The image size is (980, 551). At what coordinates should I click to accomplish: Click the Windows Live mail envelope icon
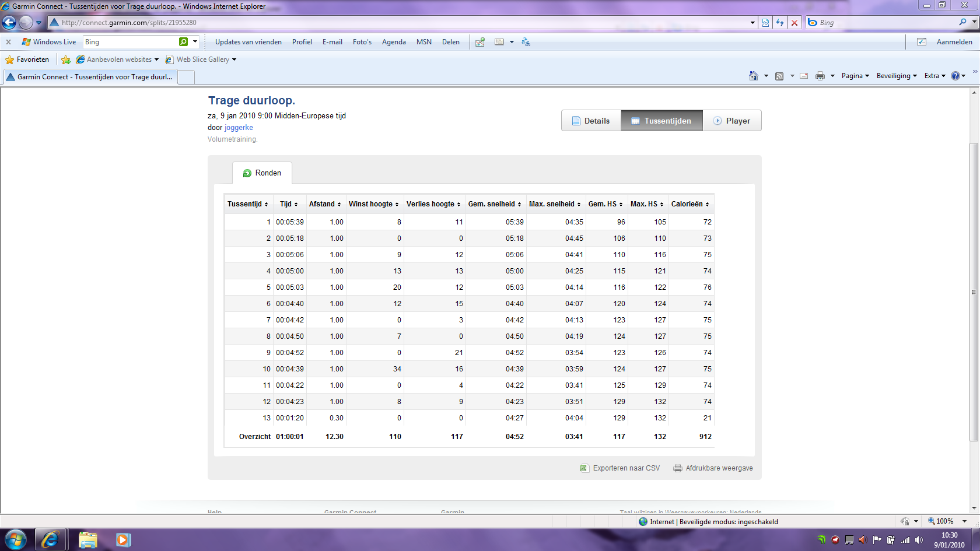pyautogui.click(x=499, y=42)
